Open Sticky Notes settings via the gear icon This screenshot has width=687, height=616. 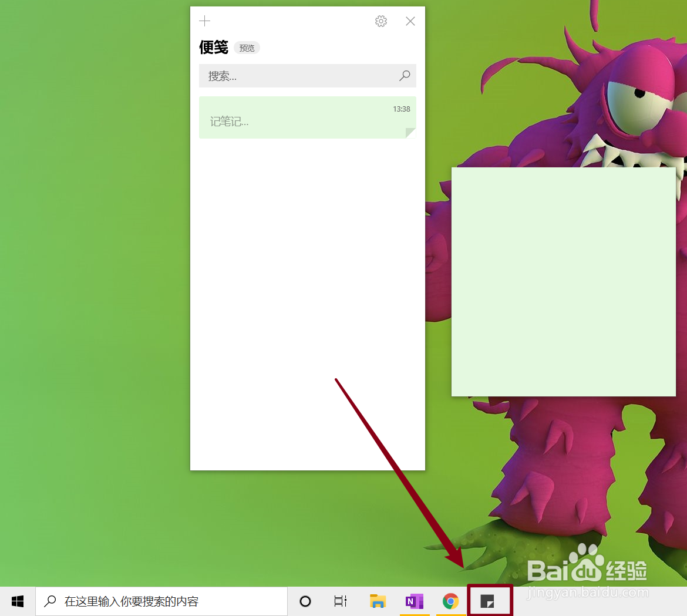[x=380, y=21]
